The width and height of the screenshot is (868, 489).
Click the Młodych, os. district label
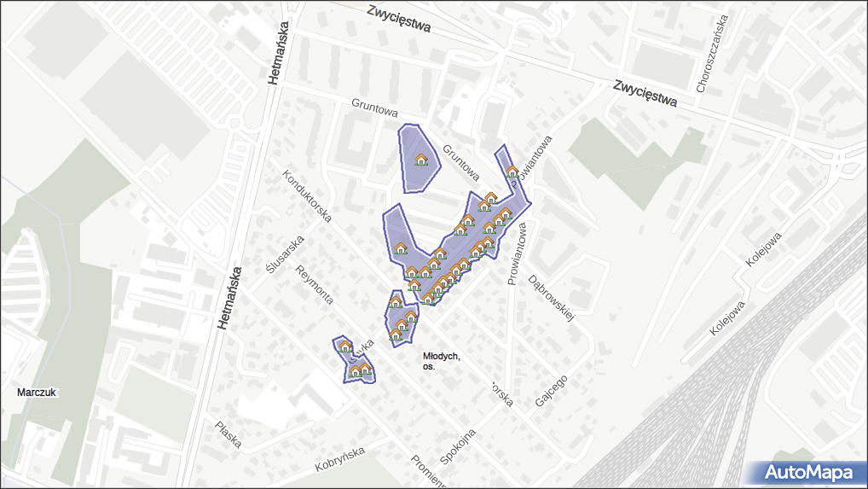[441, 361]
